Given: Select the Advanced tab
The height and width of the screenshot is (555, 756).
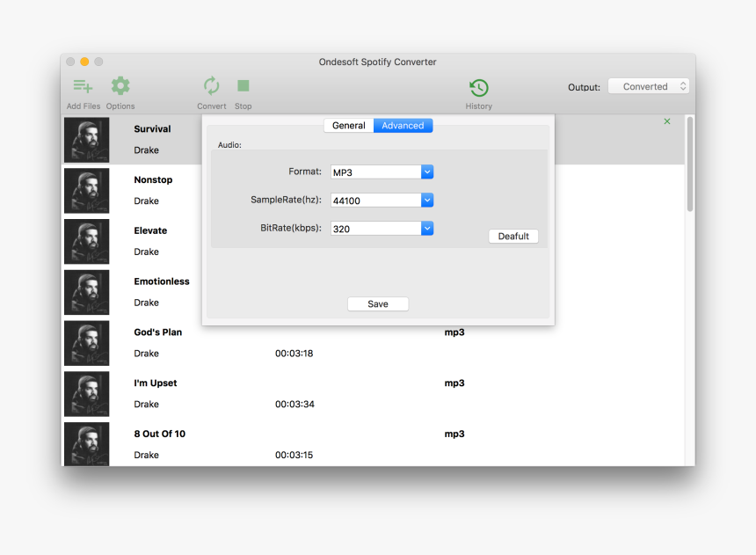Looking at the screenshot, I should 403,126.
